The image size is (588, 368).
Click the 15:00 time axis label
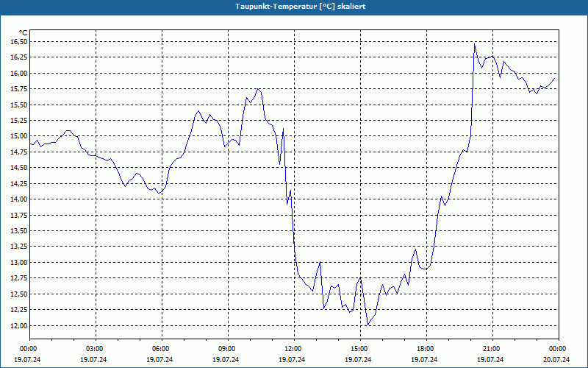tap(360, 349)
